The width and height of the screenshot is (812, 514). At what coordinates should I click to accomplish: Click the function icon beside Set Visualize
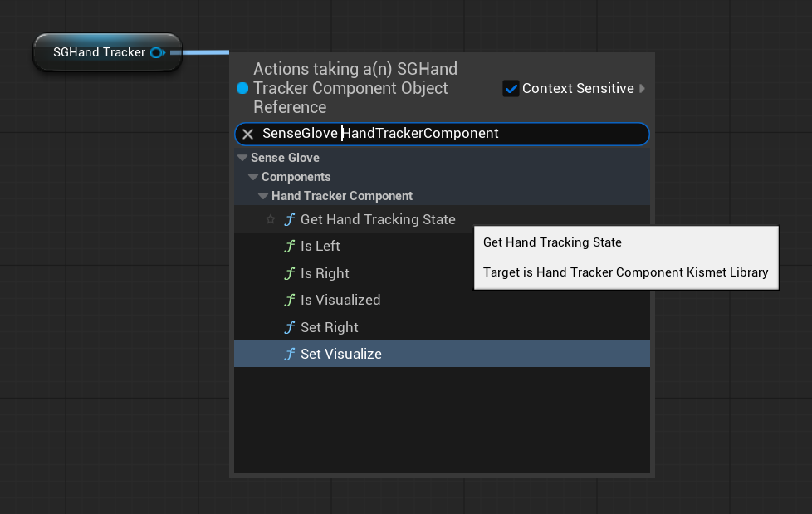[x=289, y=354]
